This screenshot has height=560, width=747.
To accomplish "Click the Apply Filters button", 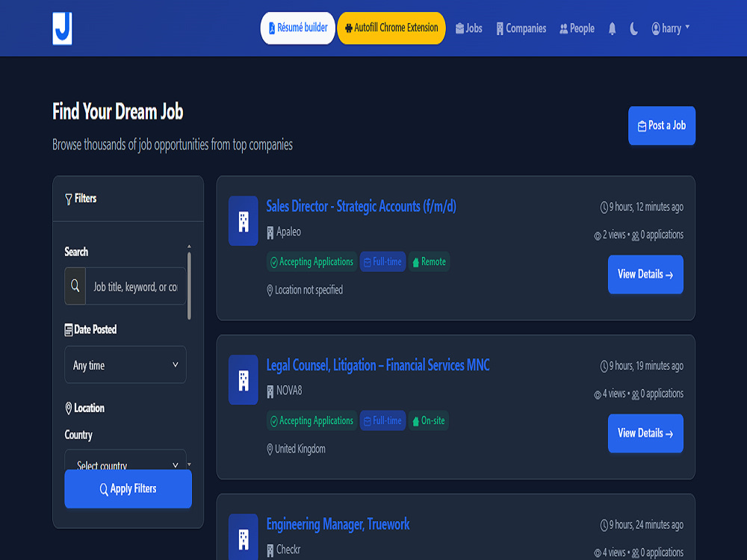I will [x=128, y=489].
